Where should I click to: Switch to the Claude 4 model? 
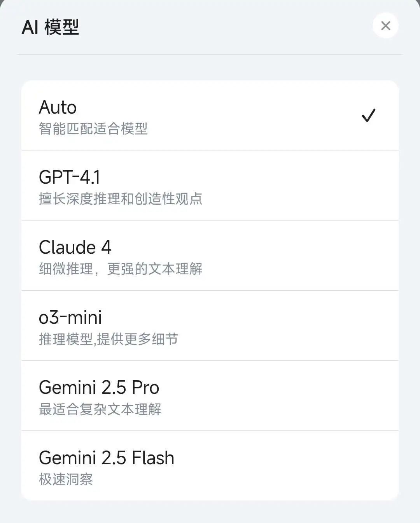tap(75, 247)
